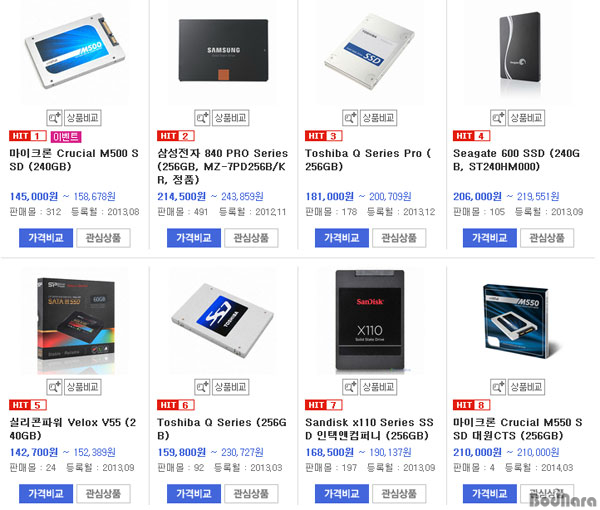Viewport: 600px width, 510px height.
Task: Open image zoom for Samsung 840 PRO
Action: click(202, 117)
